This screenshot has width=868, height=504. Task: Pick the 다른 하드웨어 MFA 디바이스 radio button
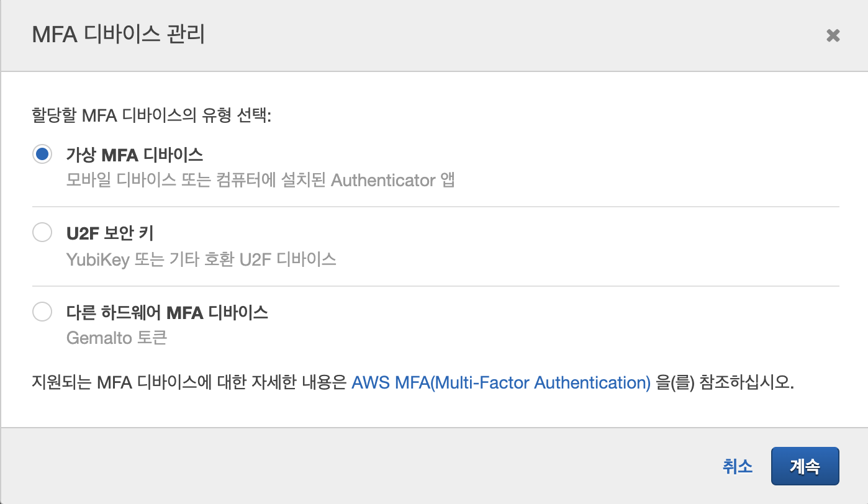pyautogui.click(x=42, y=312)
